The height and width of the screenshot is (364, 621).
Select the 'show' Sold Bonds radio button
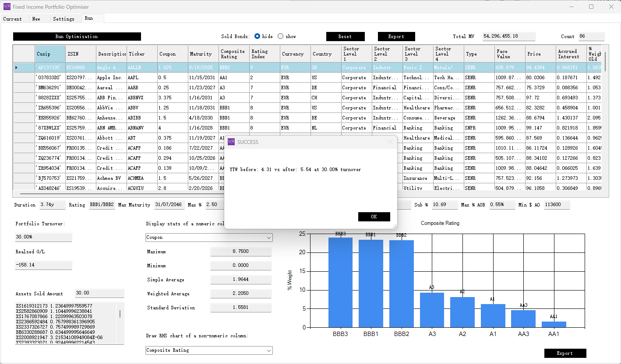[281, 36]
